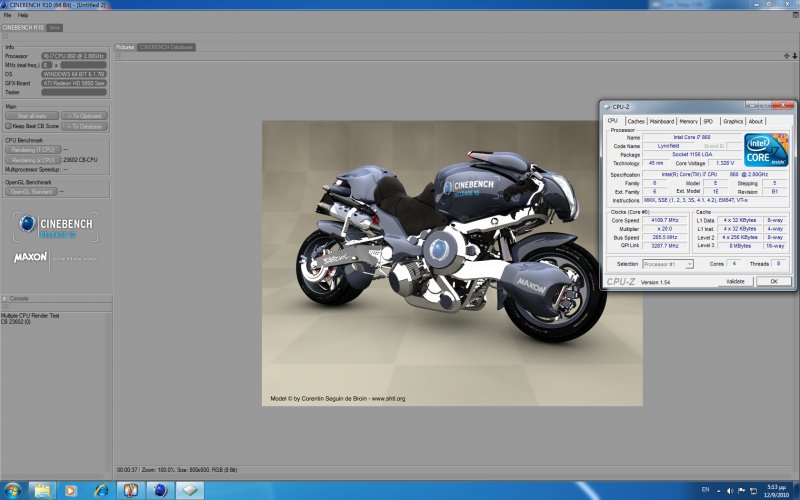Screen dimensions: 800x500
Task: Click the CPU-Z taskbar icon
Action: pos(190,491)
